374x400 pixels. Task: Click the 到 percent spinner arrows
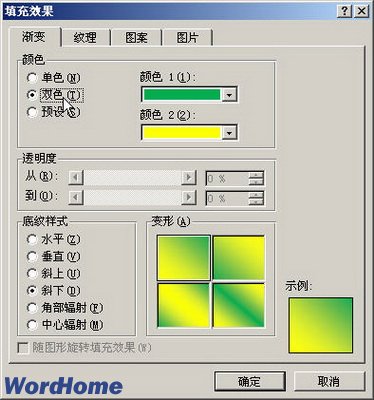[x=256, y=198]
